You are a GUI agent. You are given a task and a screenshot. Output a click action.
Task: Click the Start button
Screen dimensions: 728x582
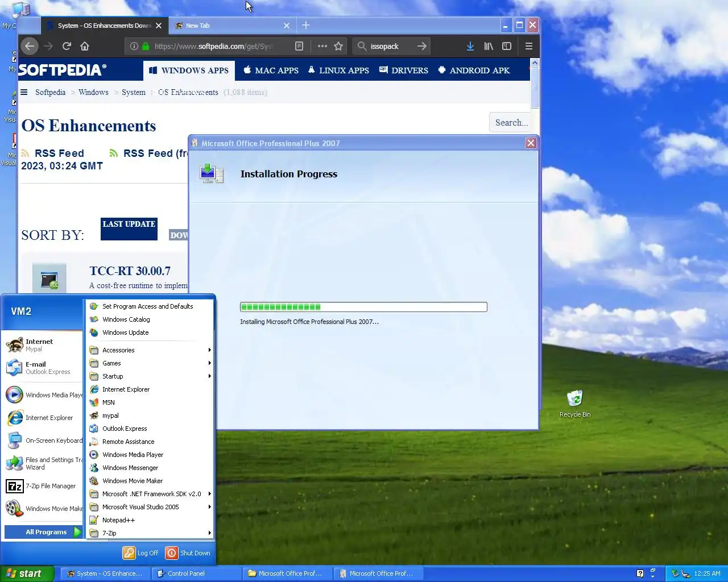27,573
